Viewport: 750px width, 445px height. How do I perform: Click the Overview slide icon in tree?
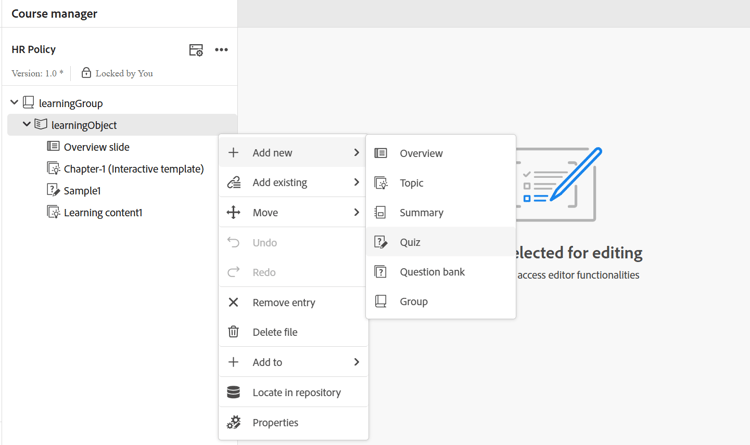(x=54, y=147)
